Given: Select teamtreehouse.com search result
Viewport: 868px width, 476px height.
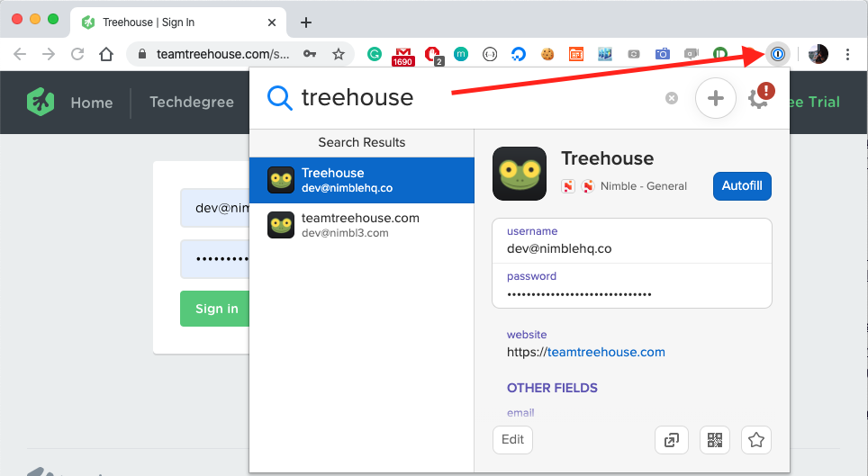Looking at the screenshot, I should coord(361,225).
